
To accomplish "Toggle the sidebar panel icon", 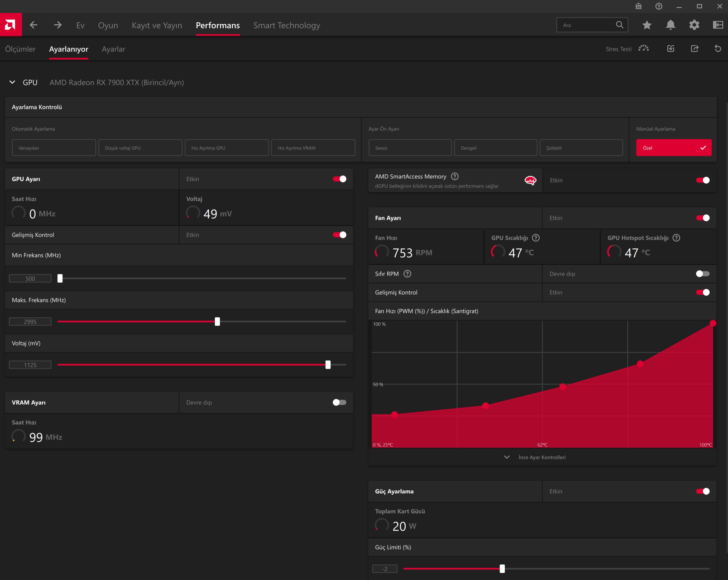I will click(718, 25).
